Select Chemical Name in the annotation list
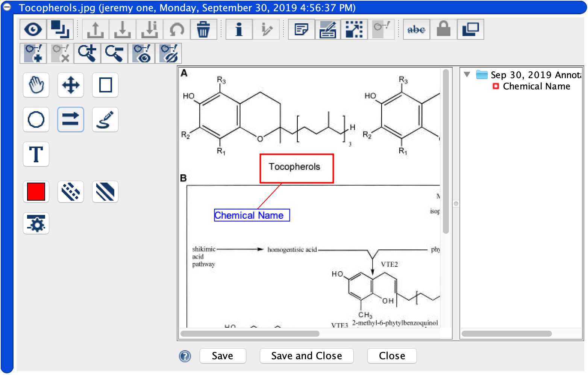The width and height of the screenshot is (588, 375). (x=536, y=86)
